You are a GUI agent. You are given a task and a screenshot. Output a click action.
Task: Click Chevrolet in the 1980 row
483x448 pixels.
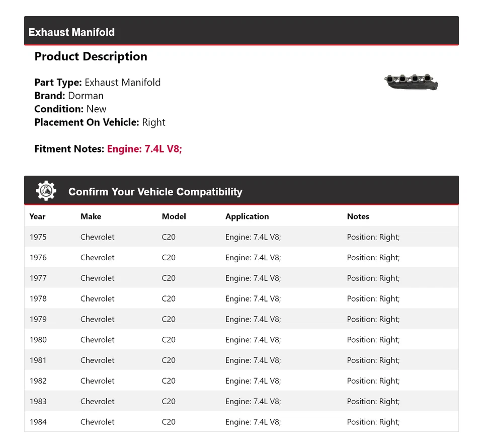[x=97, y=340]
